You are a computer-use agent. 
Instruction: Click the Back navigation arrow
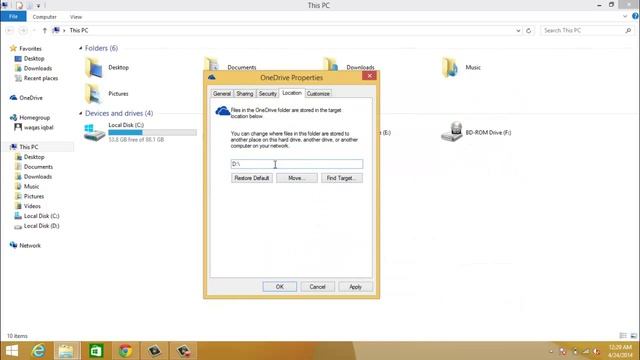[x=10, y=31]
